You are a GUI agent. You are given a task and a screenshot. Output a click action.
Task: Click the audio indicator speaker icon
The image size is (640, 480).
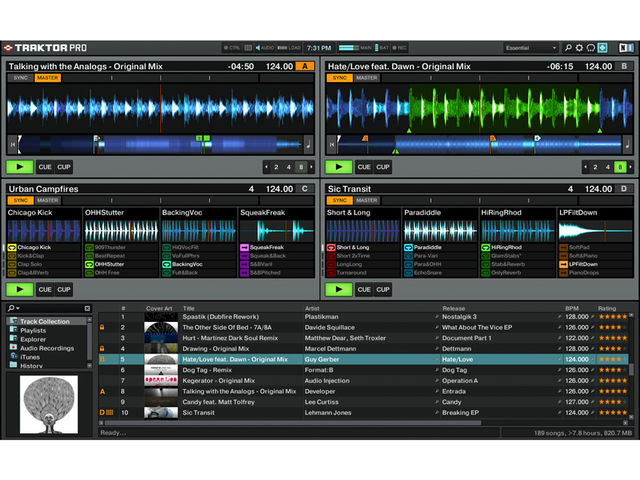pos(258,48)
